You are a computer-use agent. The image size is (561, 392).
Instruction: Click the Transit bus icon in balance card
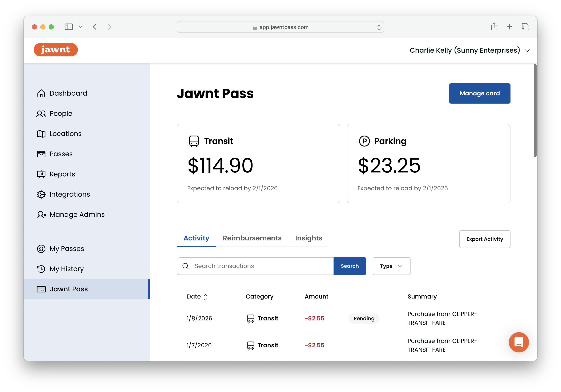click(x=194, y=141)
